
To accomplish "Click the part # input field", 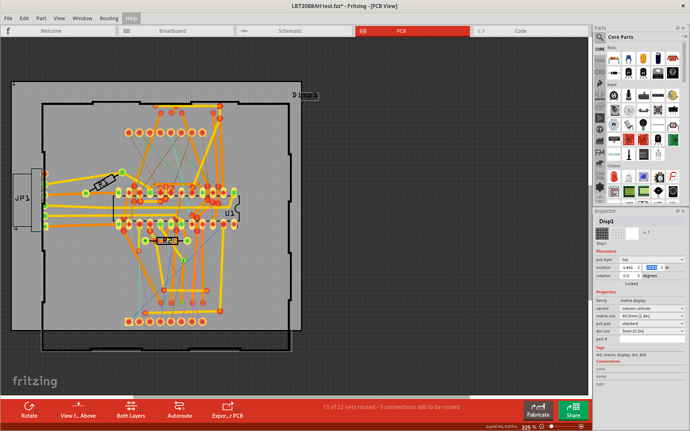I will (x=652, y=339).
